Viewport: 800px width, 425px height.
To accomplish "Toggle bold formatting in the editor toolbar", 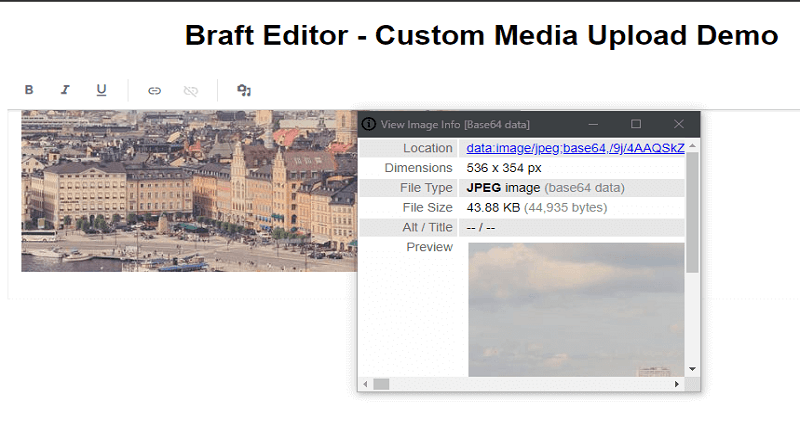I will 29,90.
